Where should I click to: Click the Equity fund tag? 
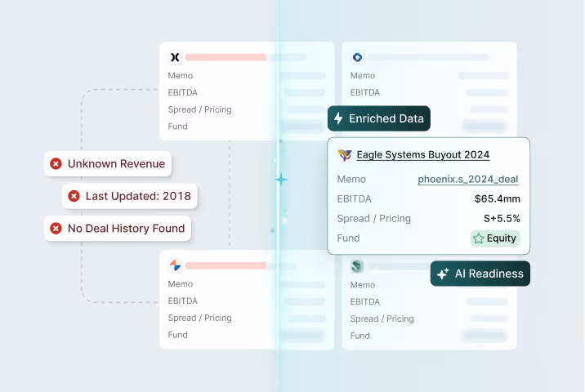(x=495, y=238)
